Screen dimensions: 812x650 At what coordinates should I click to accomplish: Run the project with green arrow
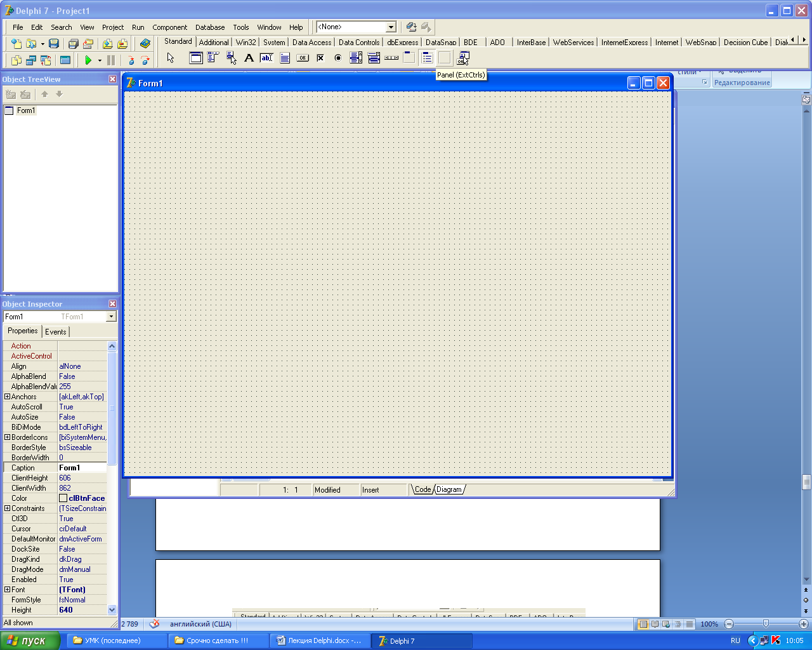click(x=88, y=60)
